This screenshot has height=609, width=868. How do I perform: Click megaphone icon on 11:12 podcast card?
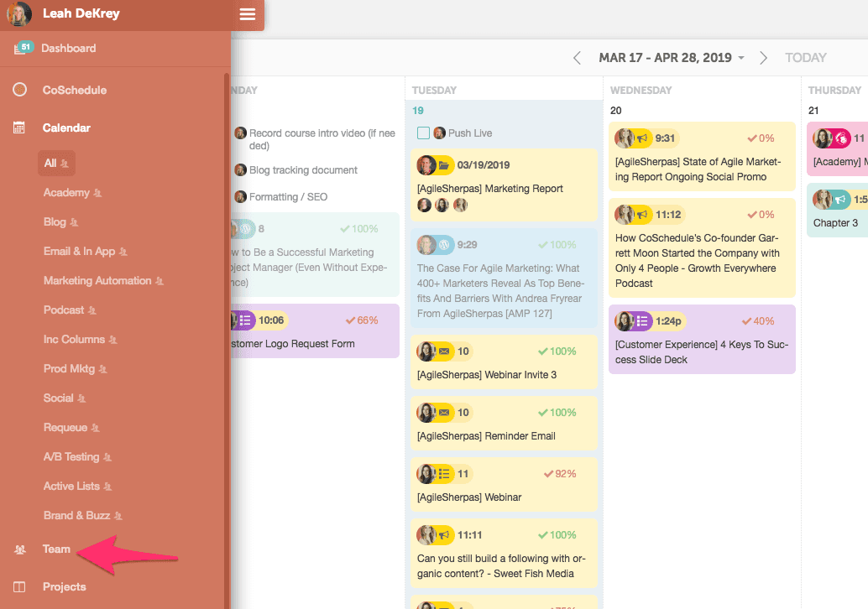pos(642,215)
